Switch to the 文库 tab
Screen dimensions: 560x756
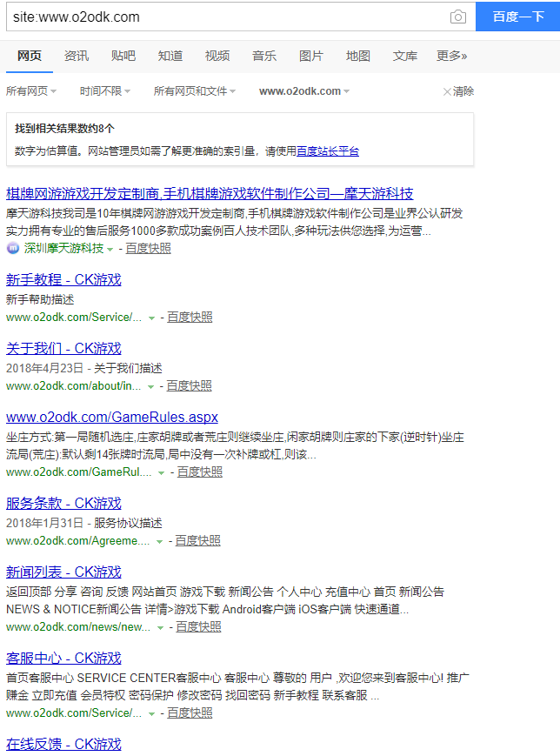click(405, 56)
